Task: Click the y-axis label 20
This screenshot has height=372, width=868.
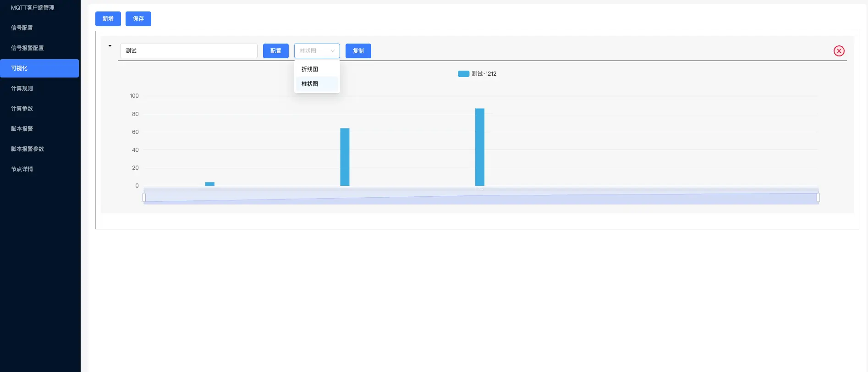Action: coord(135,168)
